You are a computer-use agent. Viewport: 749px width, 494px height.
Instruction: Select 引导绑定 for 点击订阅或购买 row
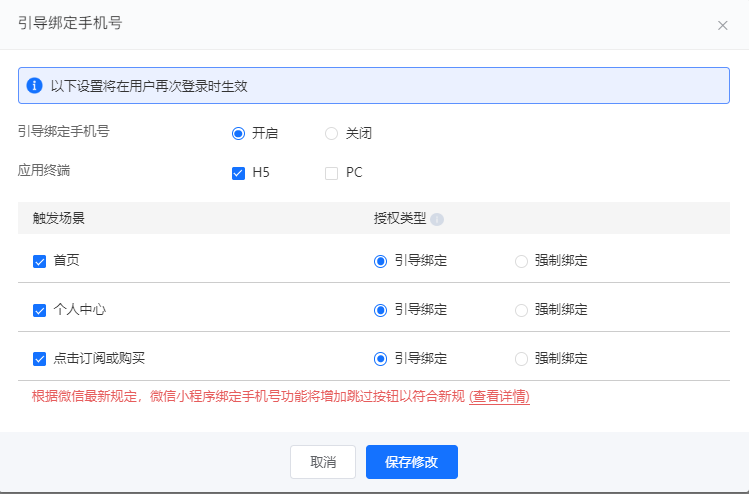[380, 359]
